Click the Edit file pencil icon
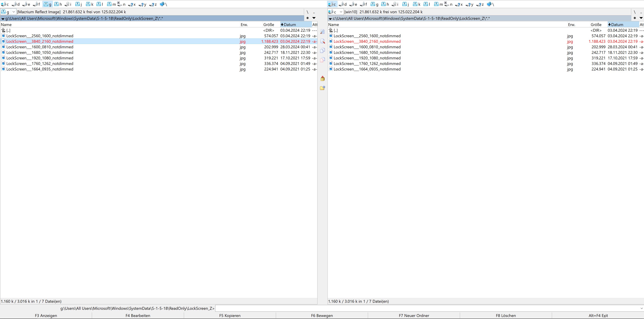 tap(322, 41)
